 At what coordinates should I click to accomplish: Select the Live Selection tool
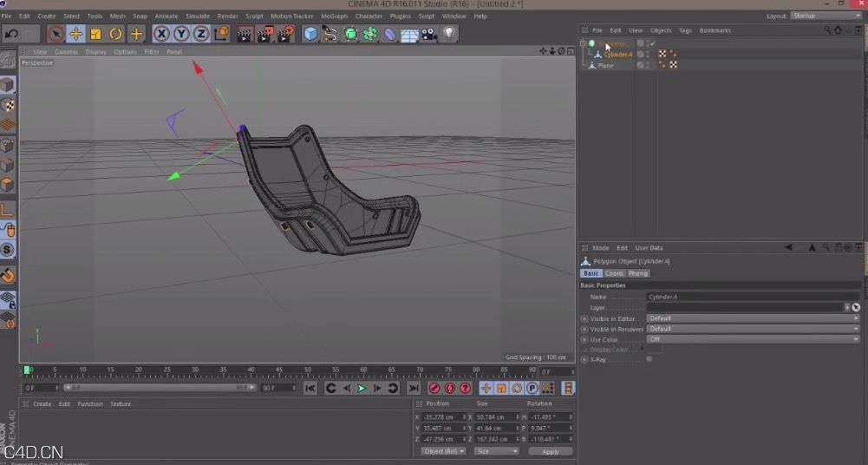pos(55,34)
